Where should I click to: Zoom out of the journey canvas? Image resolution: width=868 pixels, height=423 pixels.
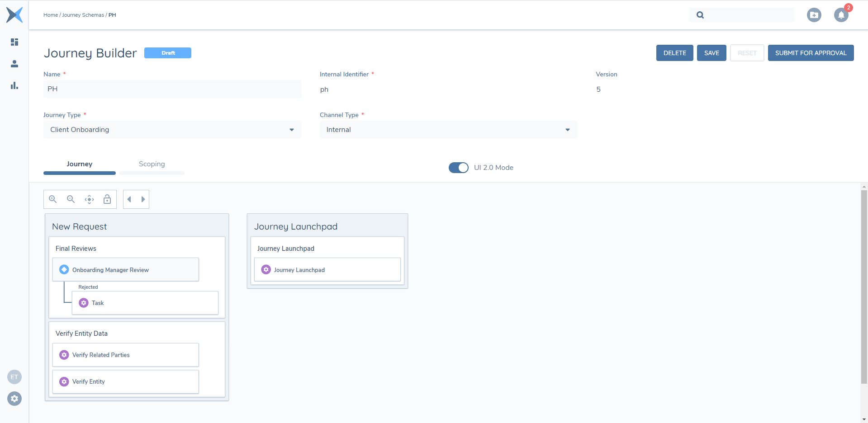coord(71,199)
